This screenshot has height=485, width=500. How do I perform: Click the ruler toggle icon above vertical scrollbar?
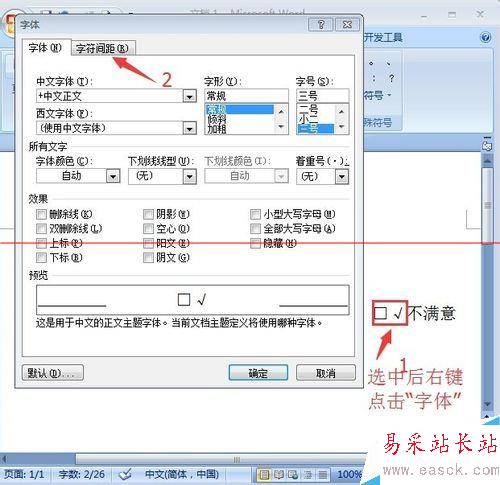[487, 145]
